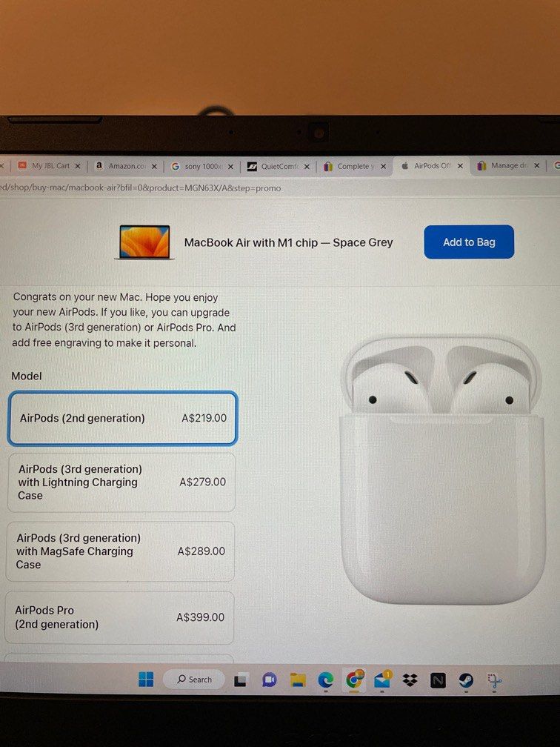Open the Mail app with notification badge
The image size is (560, 747).
click(382, 680)
